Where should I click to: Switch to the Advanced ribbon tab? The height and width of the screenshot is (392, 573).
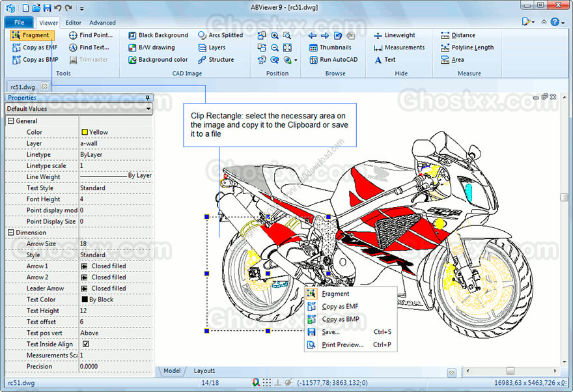point(102,23)
